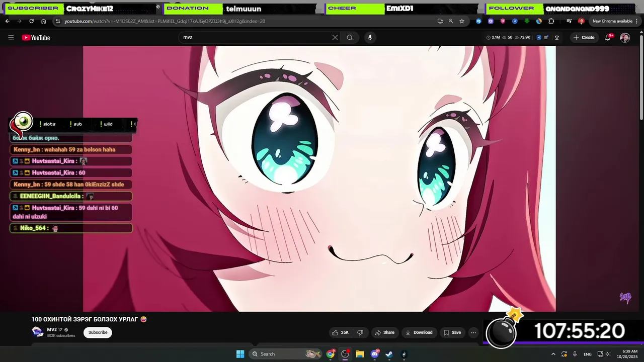
Task: Reload the page
Action: [x=31, y=21]
